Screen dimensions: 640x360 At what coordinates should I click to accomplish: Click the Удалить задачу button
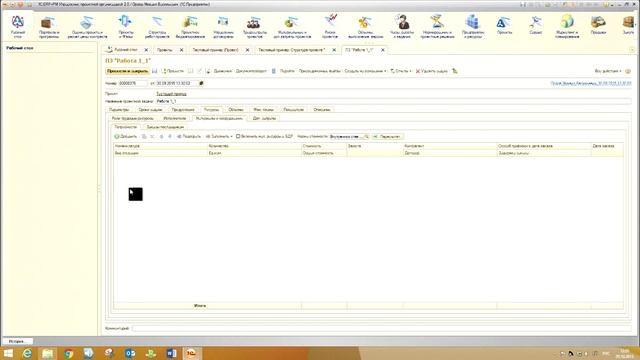[431, 71]
